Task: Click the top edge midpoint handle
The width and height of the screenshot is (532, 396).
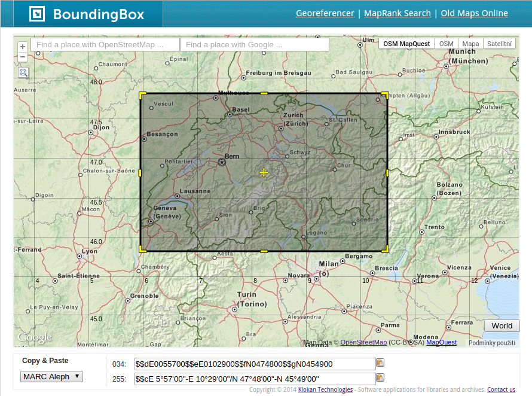Action: pyautogui.click(x=264, y=93)
